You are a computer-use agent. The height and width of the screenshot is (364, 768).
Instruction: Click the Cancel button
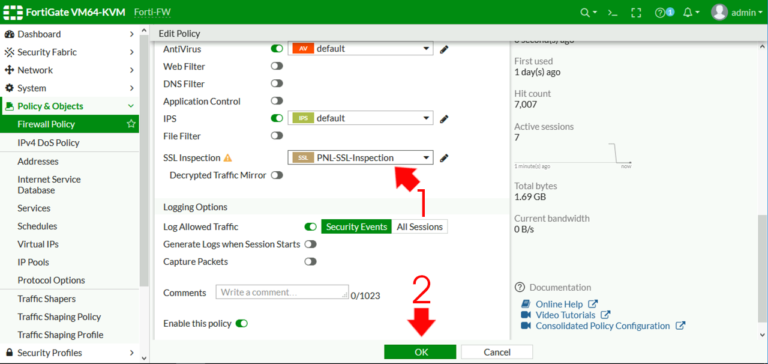coord(497,352)
